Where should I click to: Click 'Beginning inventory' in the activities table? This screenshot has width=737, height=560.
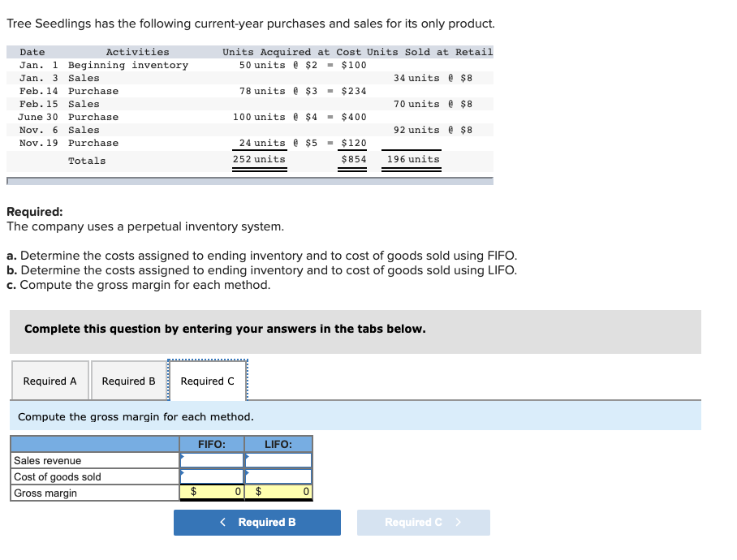click(x=128, y=65)
